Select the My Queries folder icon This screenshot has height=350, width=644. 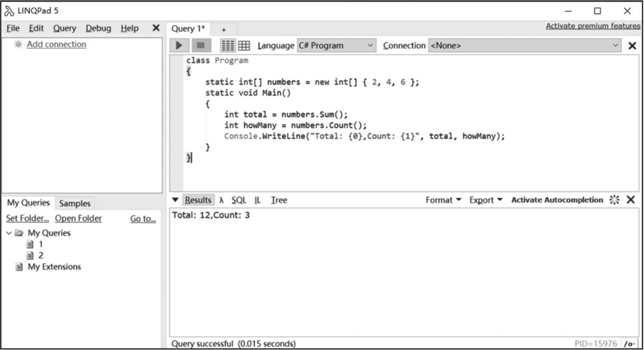(x=19, y=233)
